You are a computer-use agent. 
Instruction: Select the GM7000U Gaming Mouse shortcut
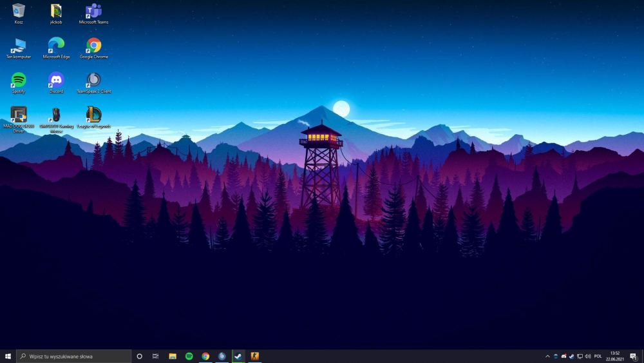56,120
